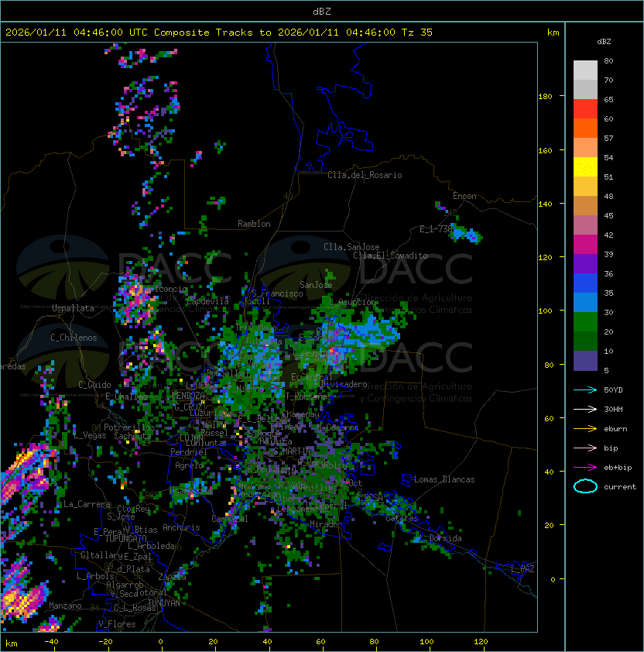644x652 pixels.
Task: Click the current legend label
Action: (620, 487)
